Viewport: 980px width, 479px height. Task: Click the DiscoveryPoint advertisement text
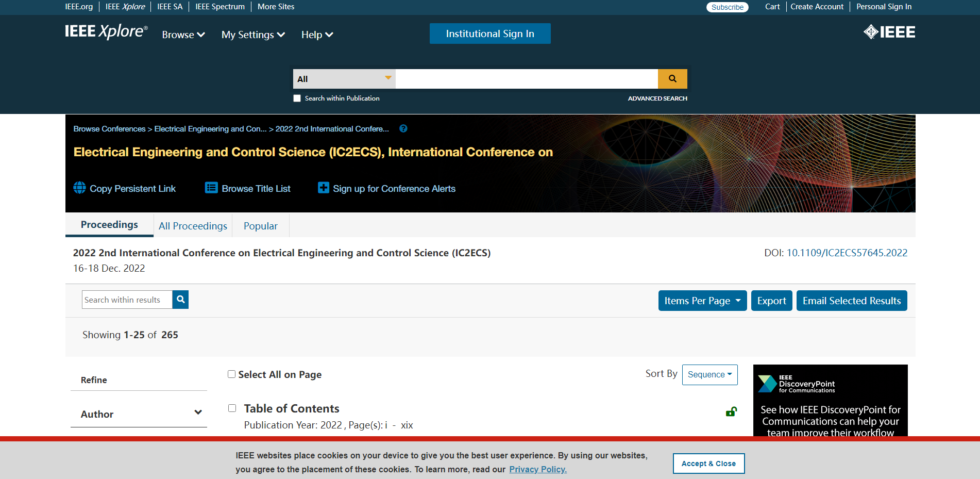pyautogui.click(x=831, y=421)
